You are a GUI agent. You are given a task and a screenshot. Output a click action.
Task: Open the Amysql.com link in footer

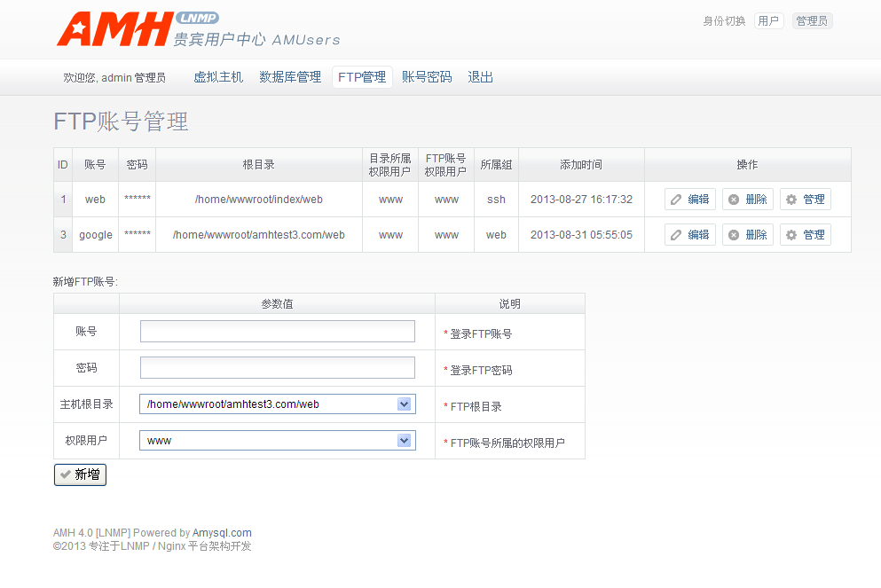coord(222,533)
